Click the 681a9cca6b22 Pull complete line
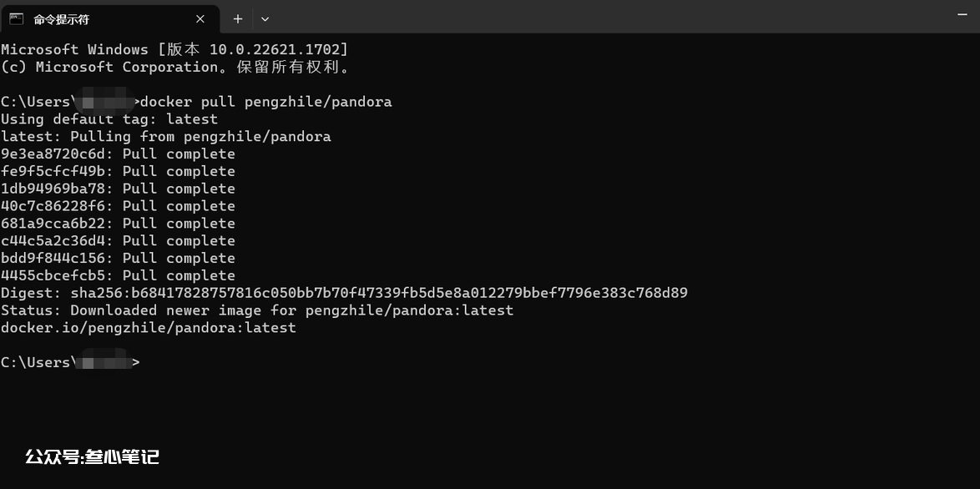 [x=118, y=224]
